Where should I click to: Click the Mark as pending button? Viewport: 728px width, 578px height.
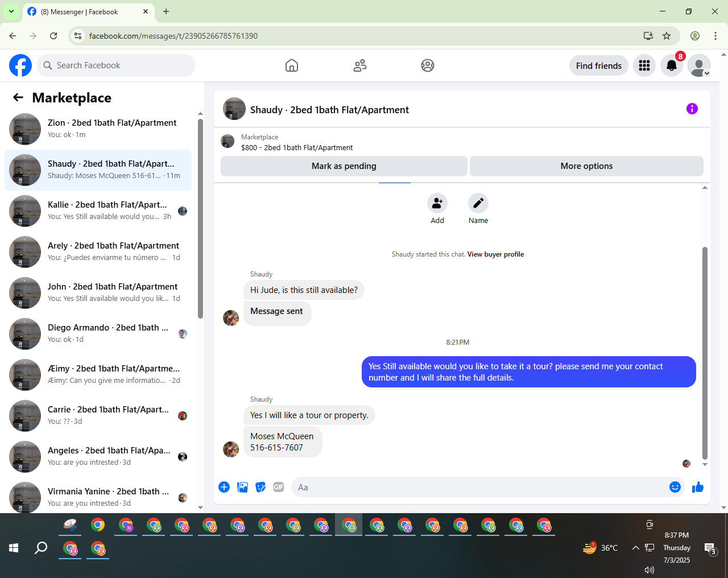(344, 166)
